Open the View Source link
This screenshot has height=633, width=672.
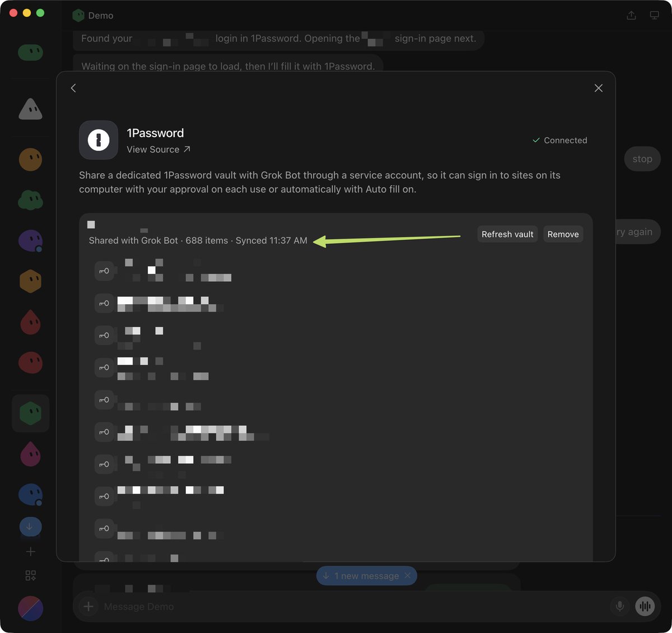(158, 150)
